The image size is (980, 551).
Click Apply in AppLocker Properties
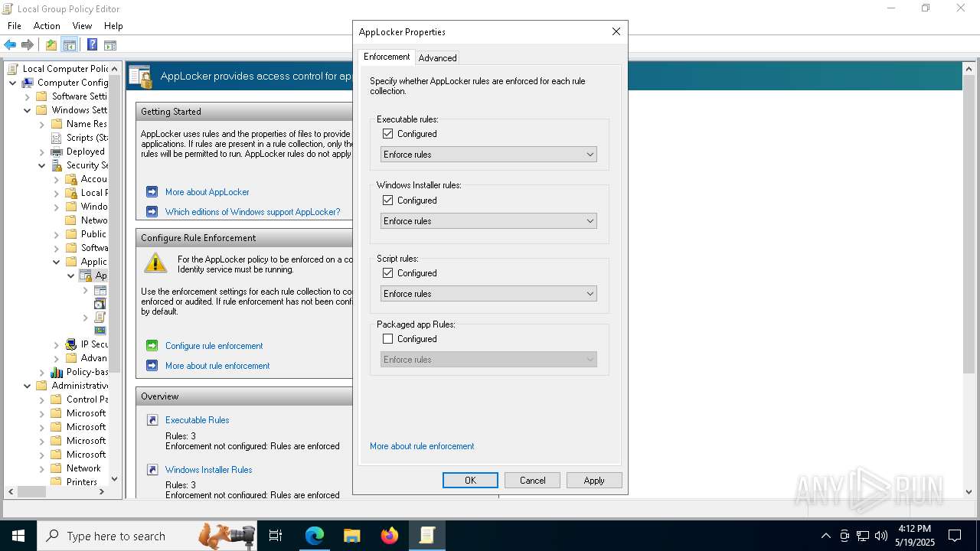[594, 481]
